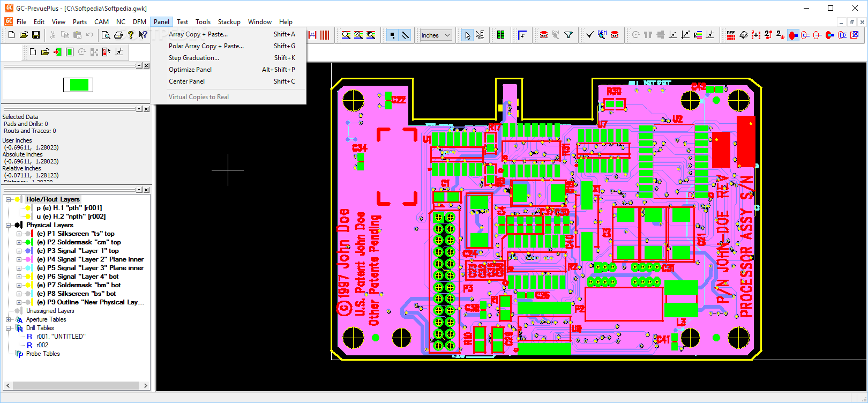Collapse the Physical Layers tree node
Image resolution: width=868 pixels, height=403 pixels.
point(9,225)
